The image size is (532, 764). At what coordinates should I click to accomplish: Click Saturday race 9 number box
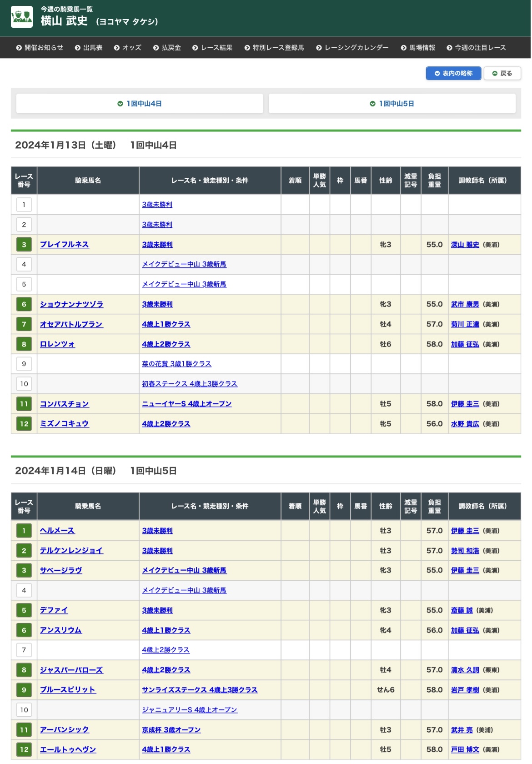[x=24, y=364]
